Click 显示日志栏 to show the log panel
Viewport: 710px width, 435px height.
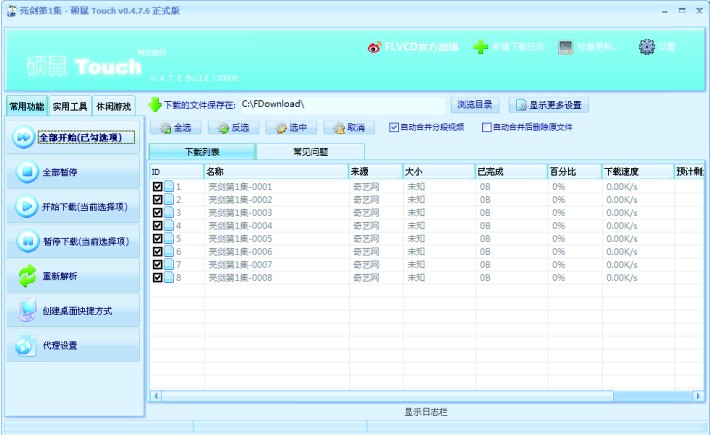(426, 411)
